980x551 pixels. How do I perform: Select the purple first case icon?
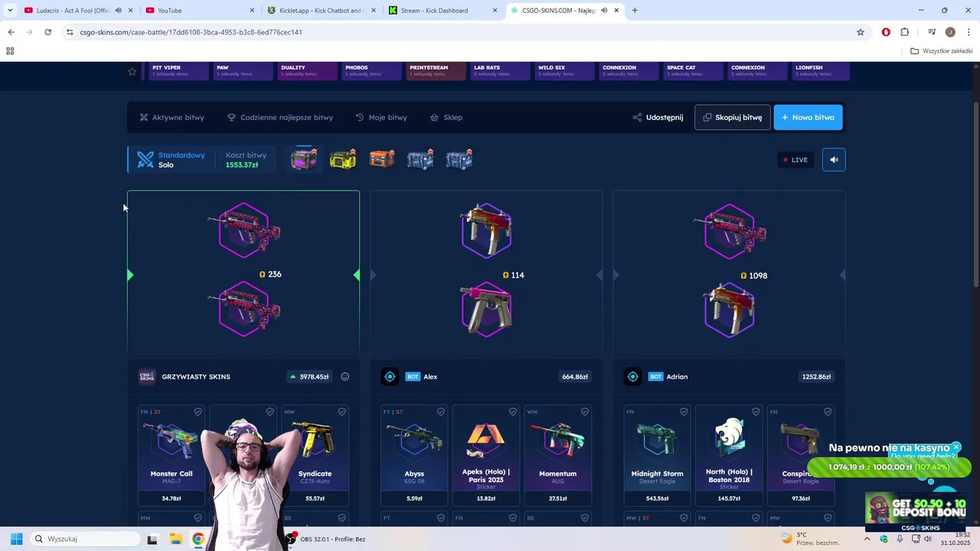coord(304,159)
